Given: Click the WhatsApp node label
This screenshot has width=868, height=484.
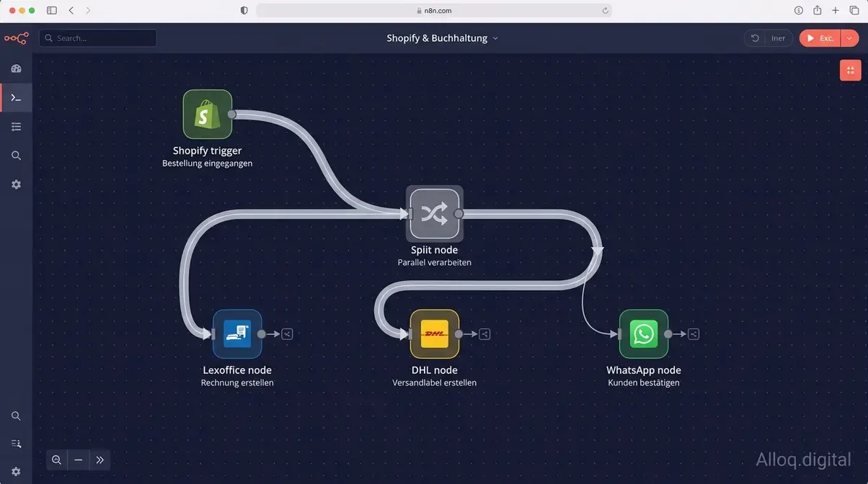Looking at the screenshot, I should [644, 370].
